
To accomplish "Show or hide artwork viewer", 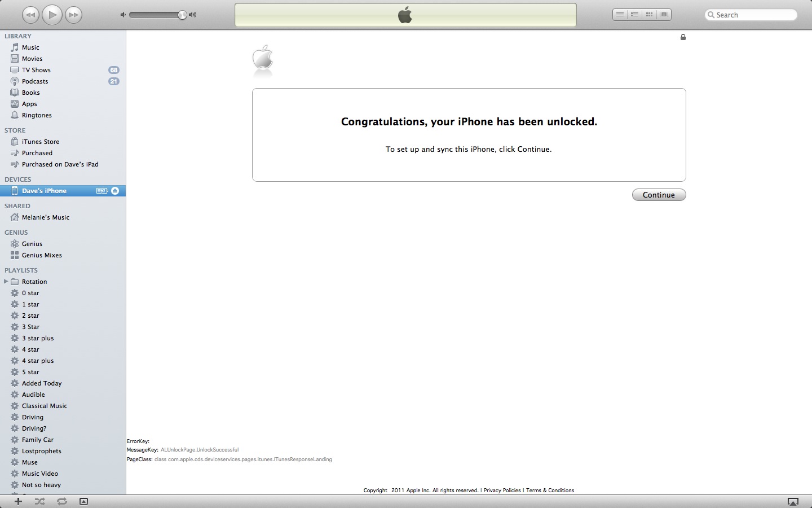I will click(x=83, y=501).
